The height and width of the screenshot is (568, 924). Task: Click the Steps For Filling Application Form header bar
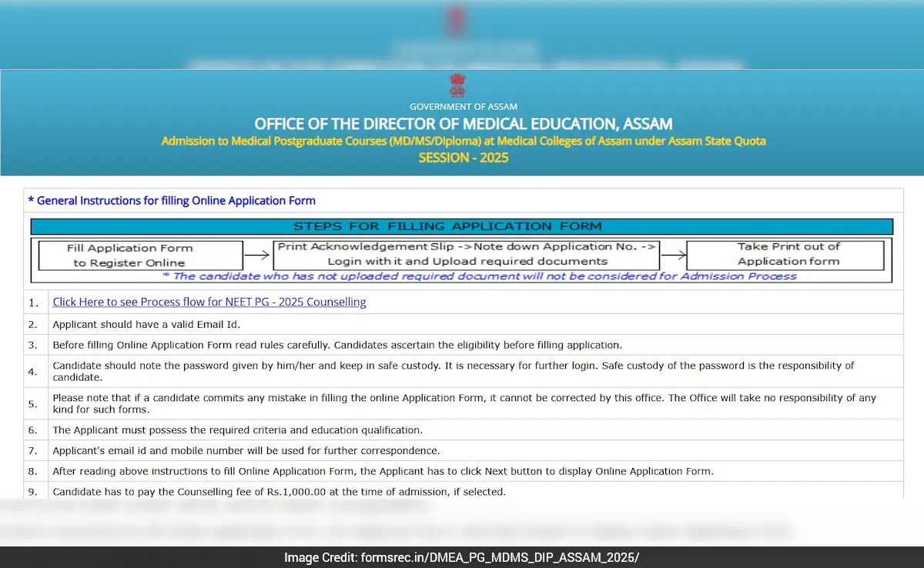click(x=461, y=226)
